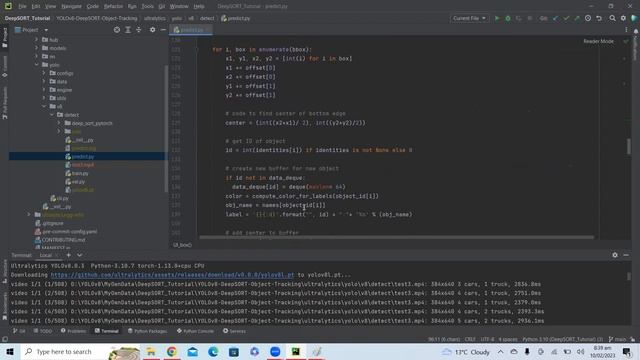Open the Services tool window
Image resolution: width=640 pixels, height=360 pixels.
click(x=234, y=331)
